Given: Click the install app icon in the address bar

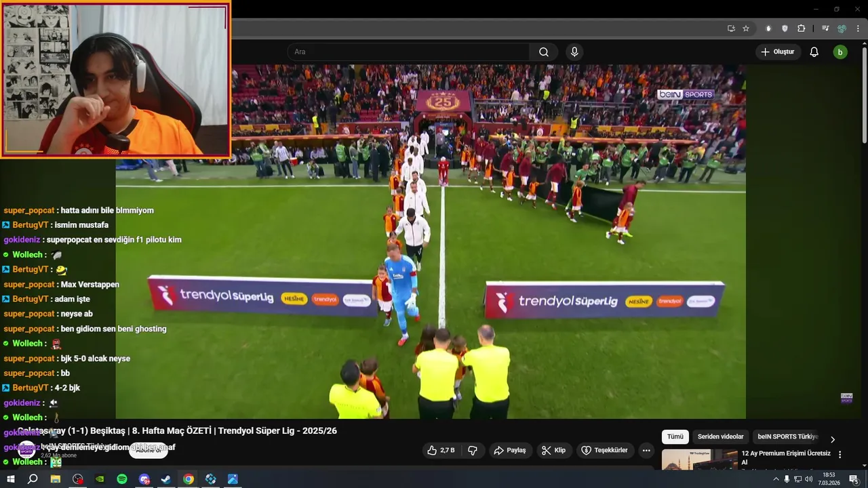Looking at the screenshot, I should pos(731,28).
